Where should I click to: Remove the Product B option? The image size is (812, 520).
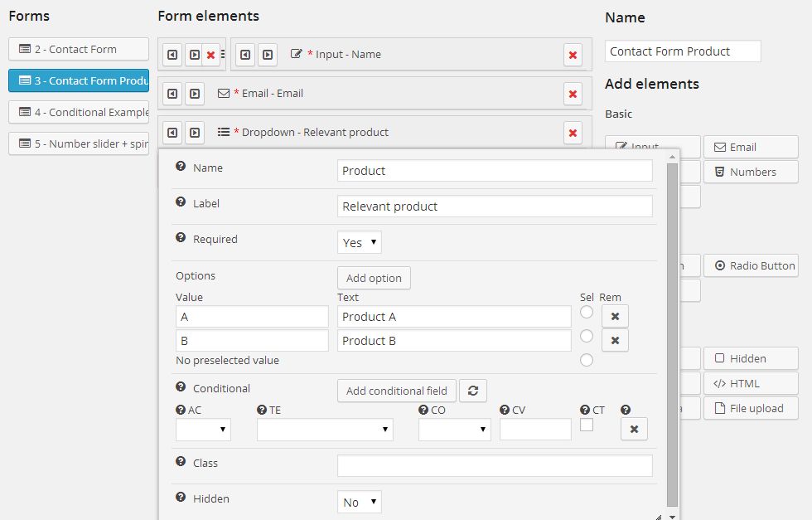[x=615, y=340]
